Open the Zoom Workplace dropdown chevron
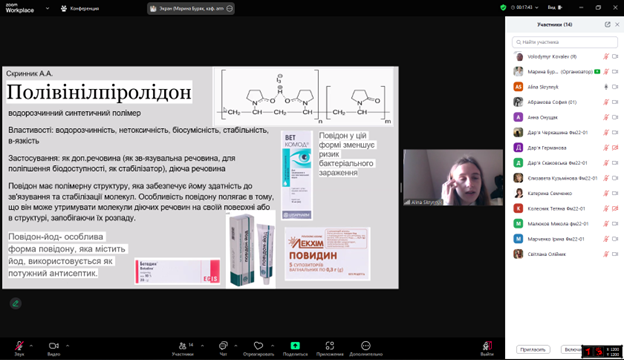The height and width of the screenshot is (360, 624). [47, 8]
